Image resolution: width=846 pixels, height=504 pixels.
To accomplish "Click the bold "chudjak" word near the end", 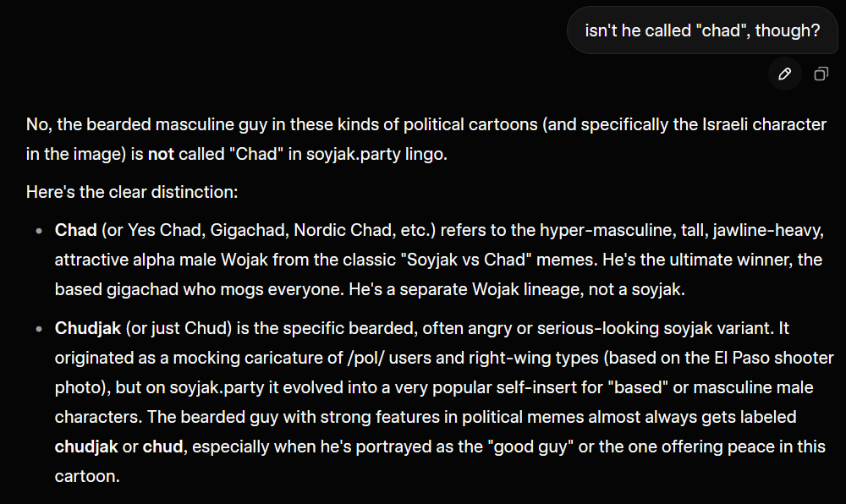I will 86,446.
